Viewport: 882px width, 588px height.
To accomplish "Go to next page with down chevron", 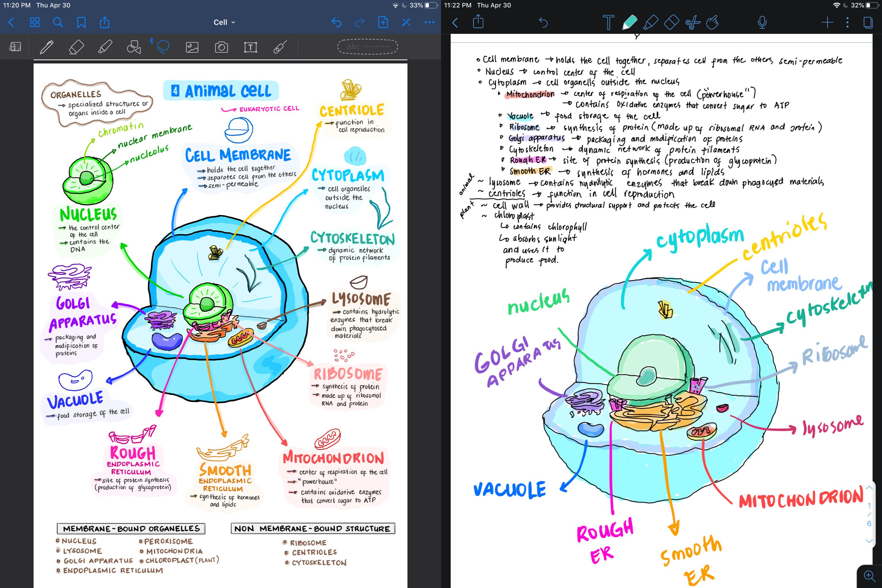I will [x=869, y=541].
